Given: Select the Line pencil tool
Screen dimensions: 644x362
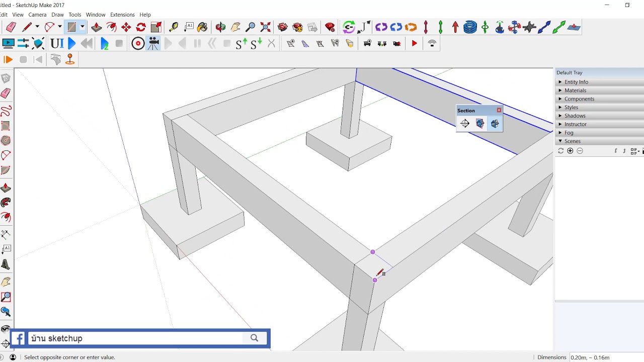Looking at the screenshot, I should pos(27,27).
